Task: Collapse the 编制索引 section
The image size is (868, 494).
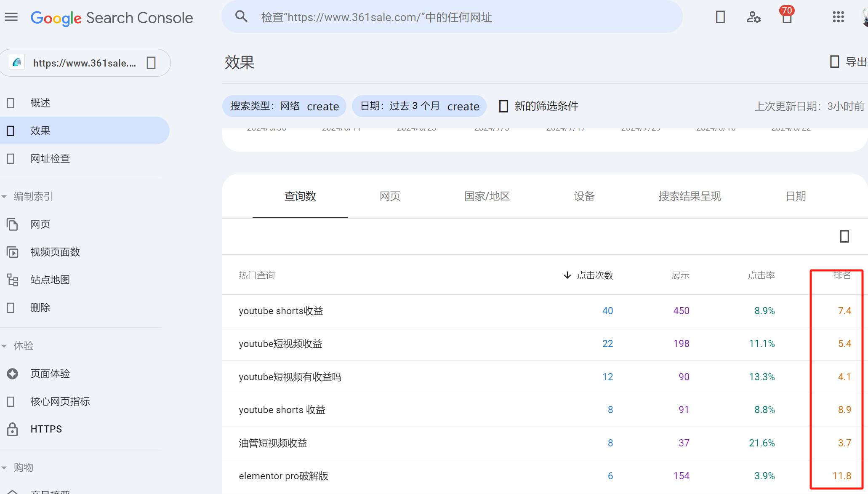Action: click(5, 196)
